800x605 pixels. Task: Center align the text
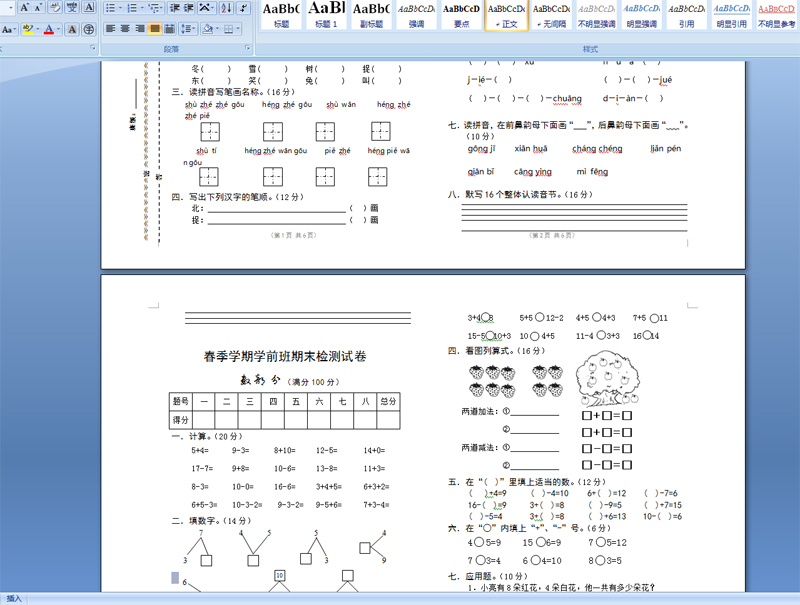coord(125,29)
